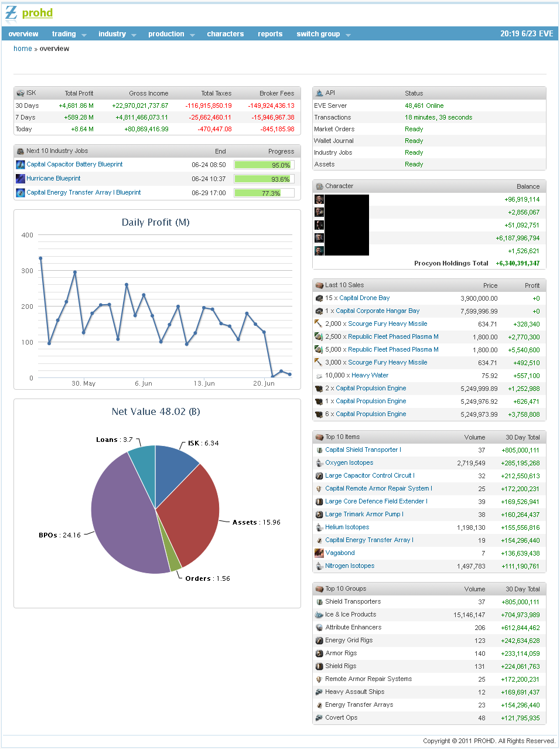Image resolution: width=560 pixels, height=749 pixels.
Task: Click the Oxygen Isotopes item icon
Action: click(319, 463)
